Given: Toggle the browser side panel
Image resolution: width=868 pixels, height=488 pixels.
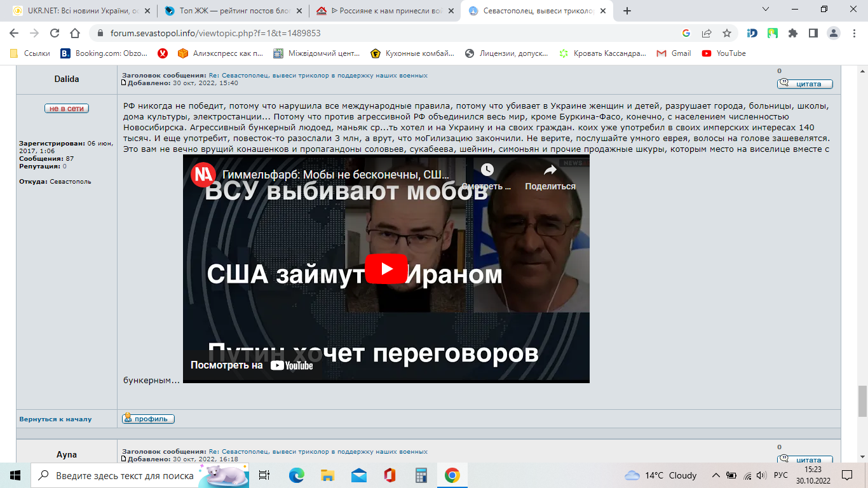Looking at the screenshot, I should [813, 33].
